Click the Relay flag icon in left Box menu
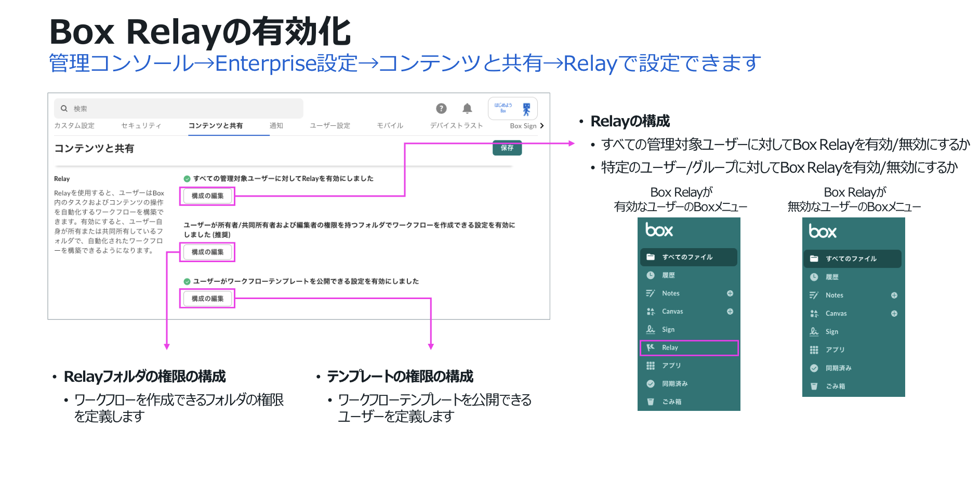The image size is (980, 491). pos(650,347)
